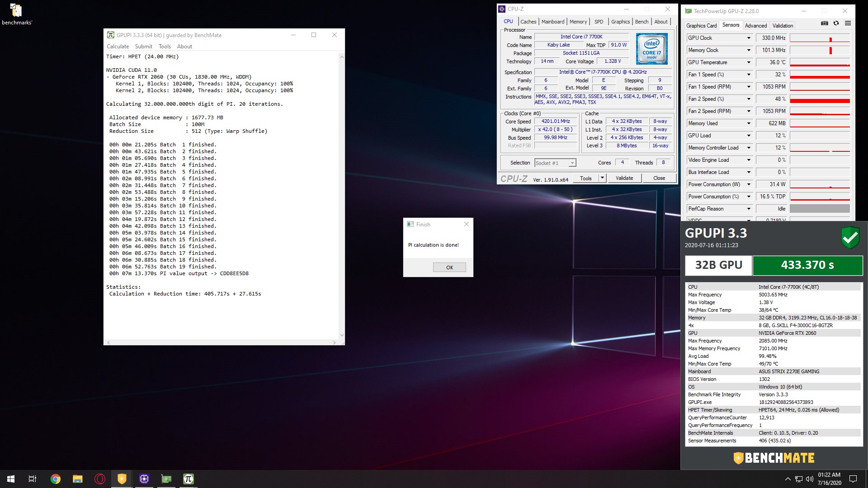Open the GPUPI About menu

coord(184,47)
